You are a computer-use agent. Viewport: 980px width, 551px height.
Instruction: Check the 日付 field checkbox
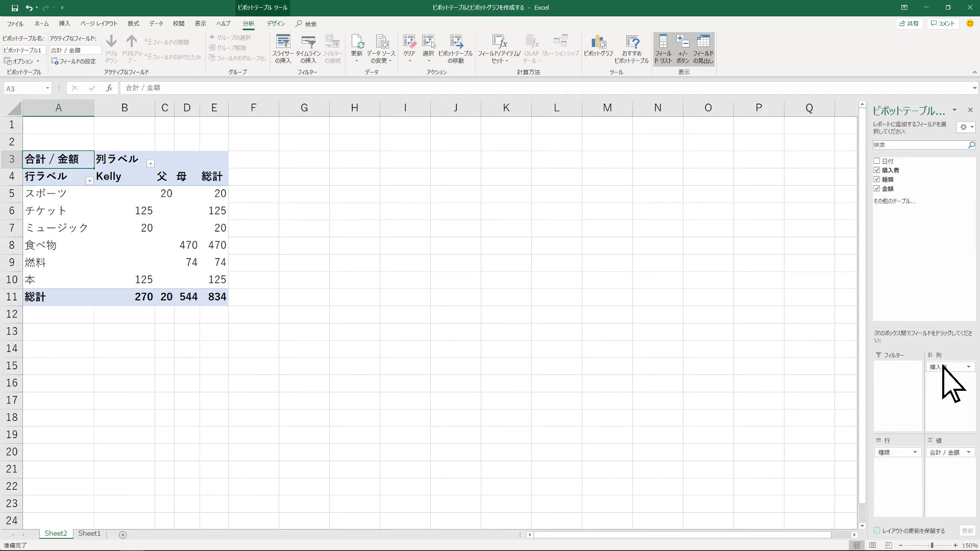[877, 161]
